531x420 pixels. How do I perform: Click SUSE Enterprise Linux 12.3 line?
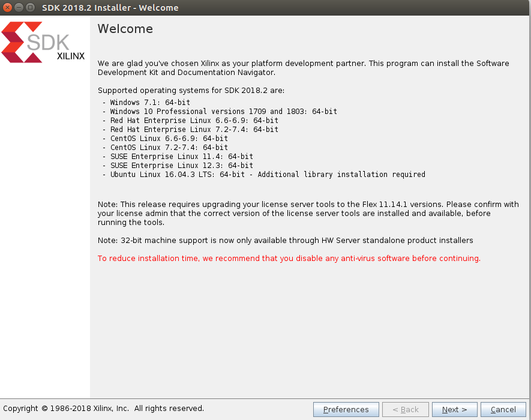point(178,165)
